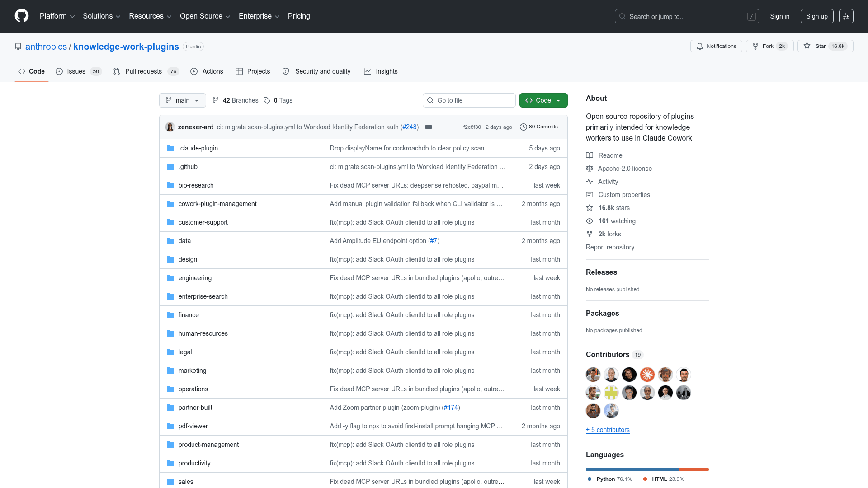
Task: Open the Insights tab
Action: pos(381,71)
